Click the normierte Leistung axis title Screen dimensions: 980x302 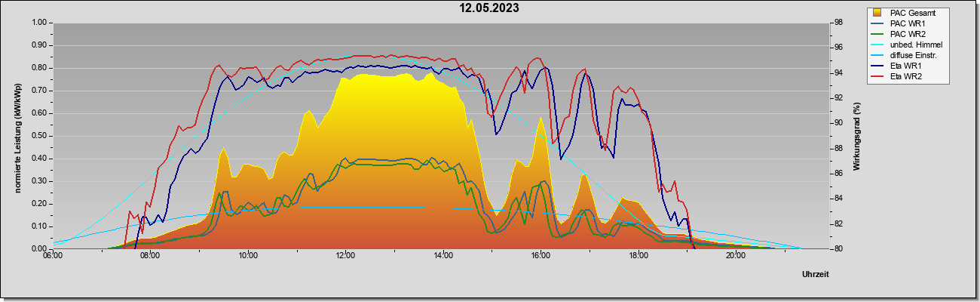pos(17,136)
